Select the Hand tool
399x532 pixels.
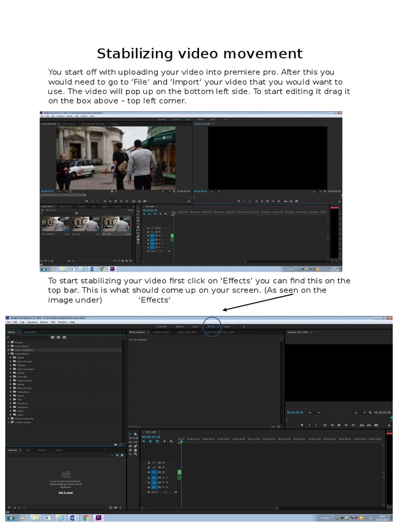point(136,450)
